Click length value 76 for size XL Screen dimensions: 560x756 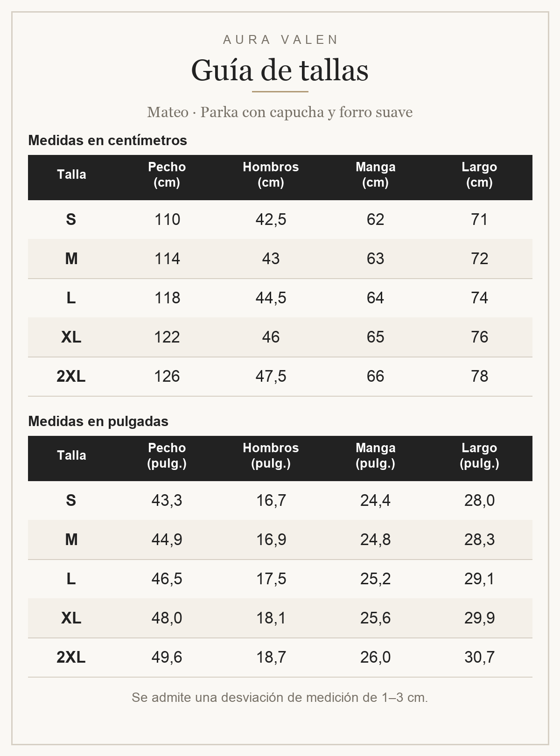coord(479,337)
